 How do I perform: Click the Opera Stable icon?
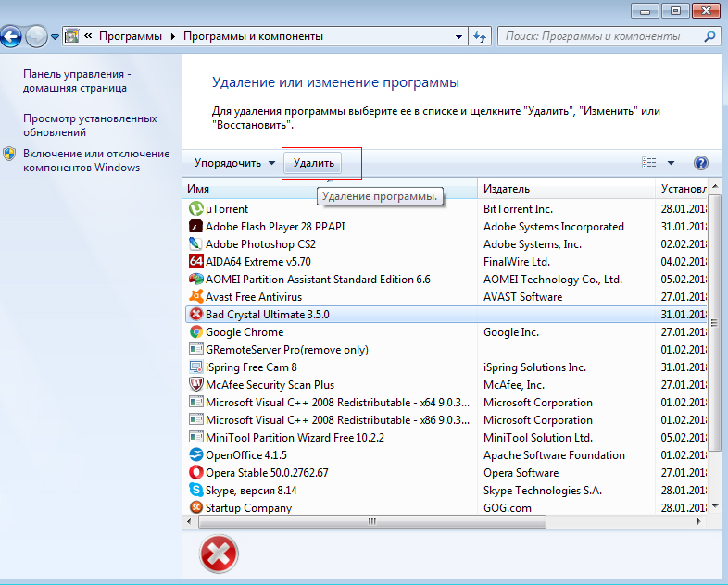[x=196, y=472]
